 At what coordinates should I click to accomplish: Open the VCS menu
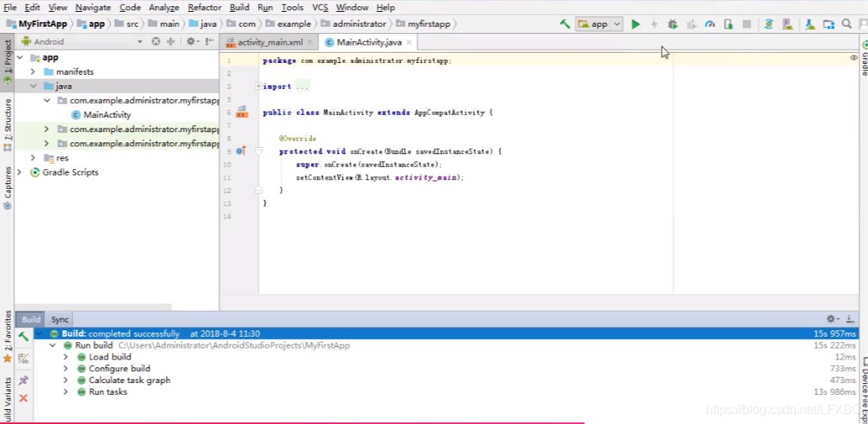pyautogui.click(x=320, y=8)
